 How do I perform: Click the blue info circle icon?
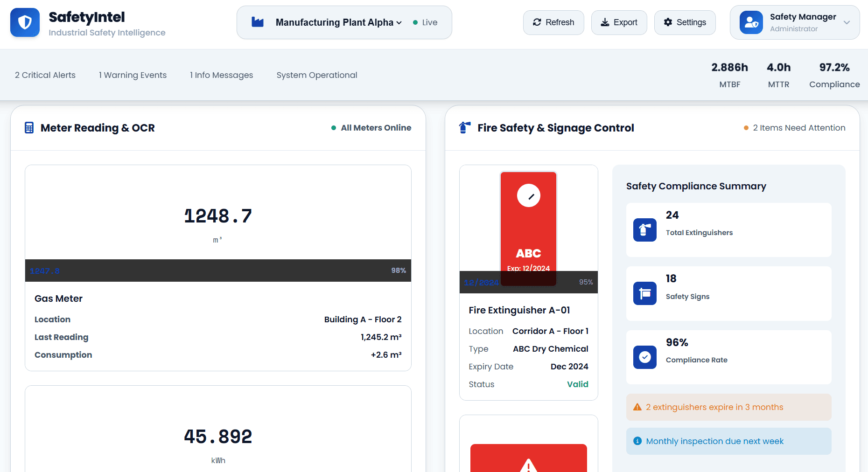[637, 441]
